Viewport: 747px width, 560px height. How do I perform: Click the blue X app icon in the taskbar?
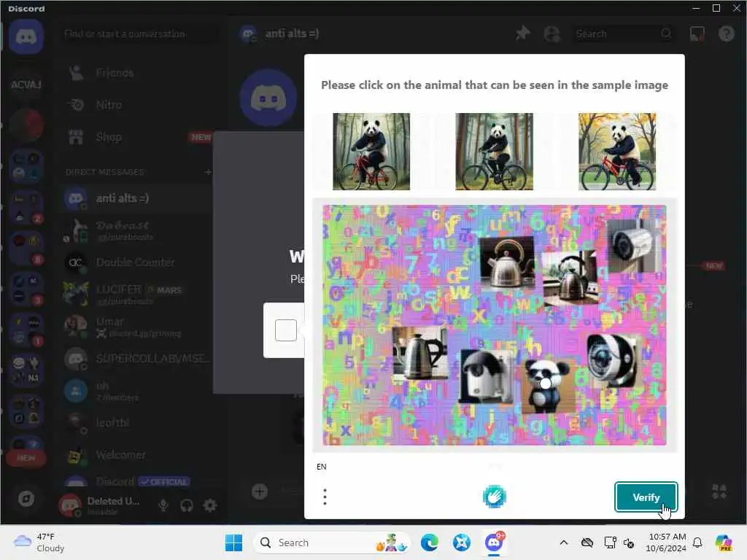pyautogui.click(x=461, y=542)
